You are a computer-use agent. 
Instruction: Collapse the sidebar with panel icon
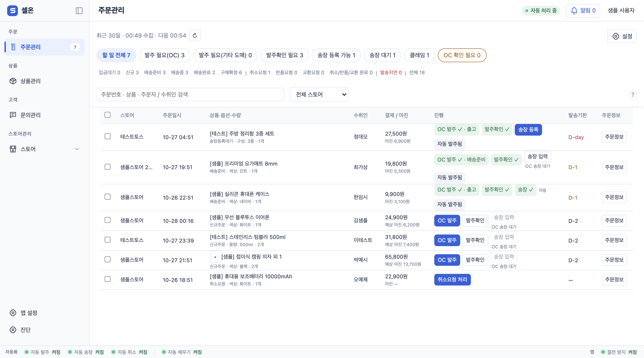[79, 11]
